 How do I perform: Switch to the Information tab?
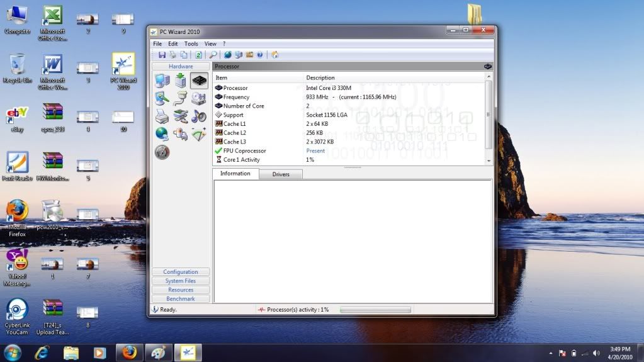pos(235,173)
